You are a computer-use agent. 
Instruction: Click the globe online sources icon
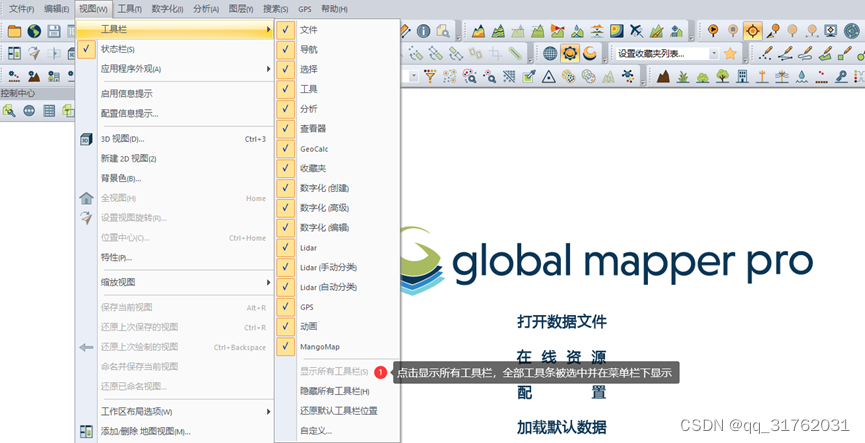34,31
